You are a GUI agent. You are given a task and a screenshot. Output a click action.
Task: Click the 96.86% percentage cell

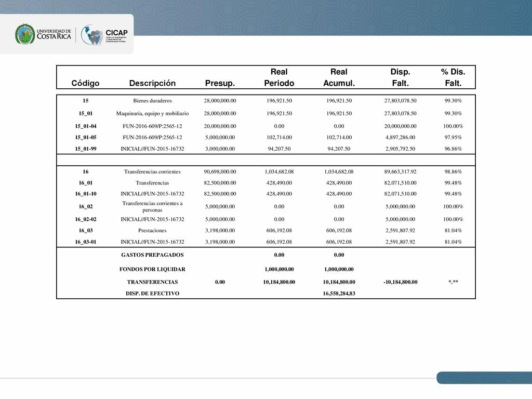click(453, 149)
